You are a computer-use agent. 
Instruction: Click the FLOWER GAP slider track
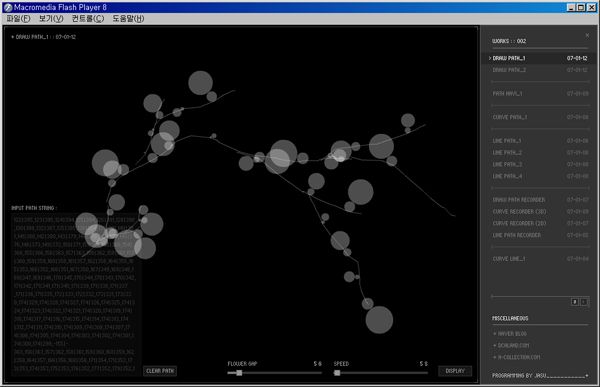coord(274,373)
